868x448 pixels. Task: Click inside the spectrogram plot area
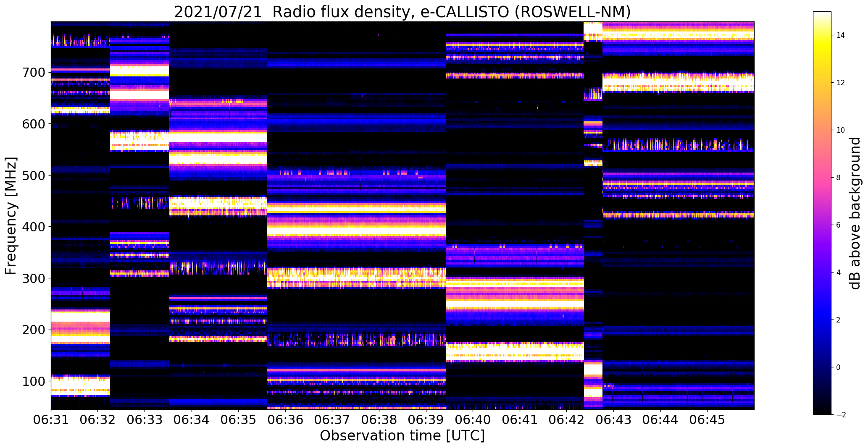402,215
